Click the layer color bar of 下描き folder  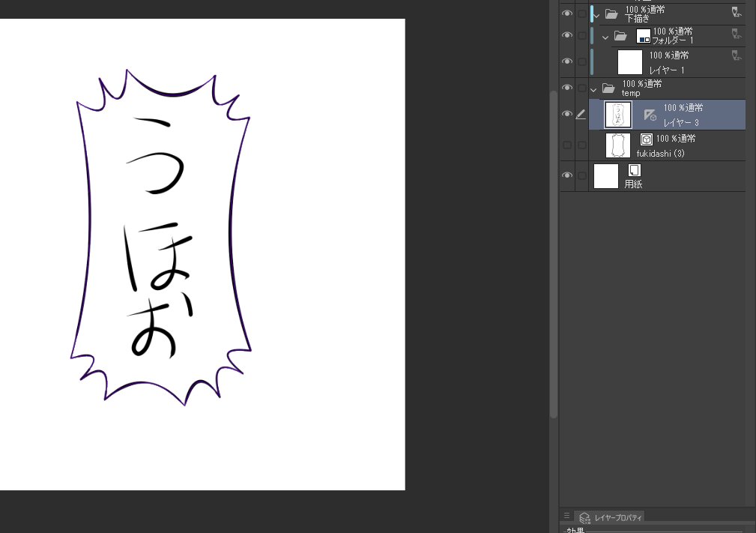[x=592, y=13]
